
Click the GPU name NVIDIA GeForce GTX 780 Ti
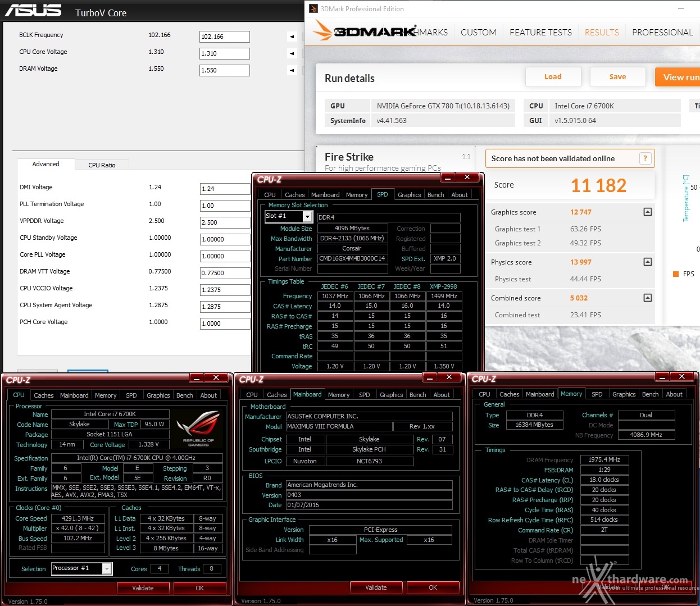pos(443,106)
